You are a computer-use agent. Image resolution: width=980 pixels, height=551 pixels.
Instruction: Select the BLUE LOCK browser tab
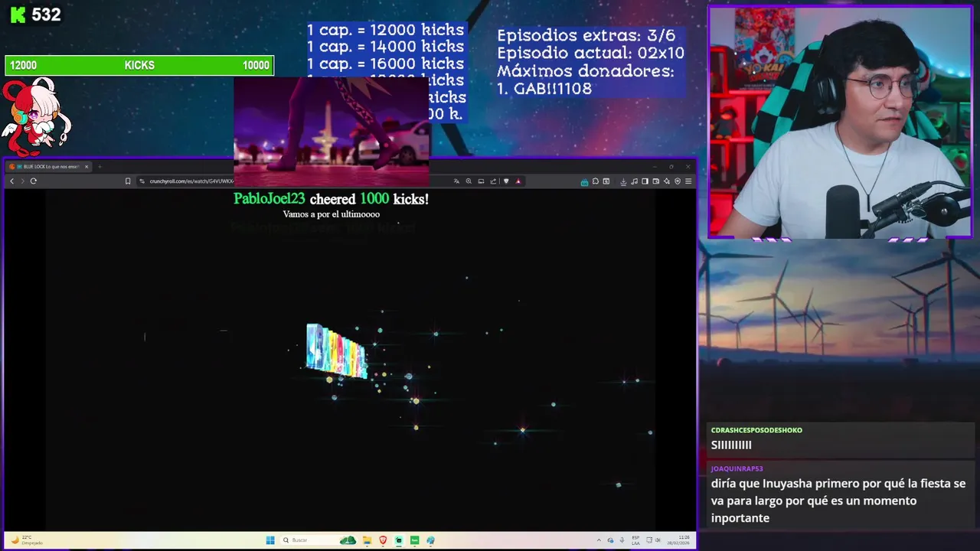[48, 166]
